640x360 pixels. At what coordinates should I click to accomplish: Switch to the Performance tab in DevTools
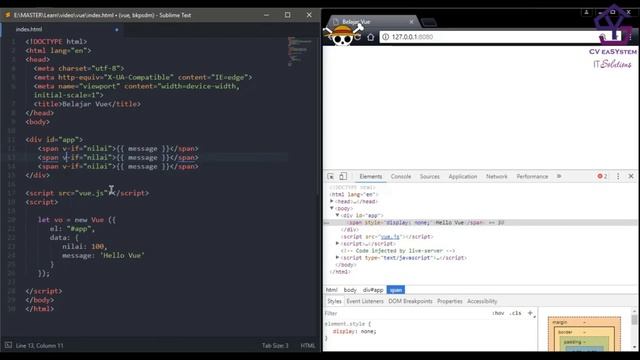pyautogui.click(x=532, y=176)
